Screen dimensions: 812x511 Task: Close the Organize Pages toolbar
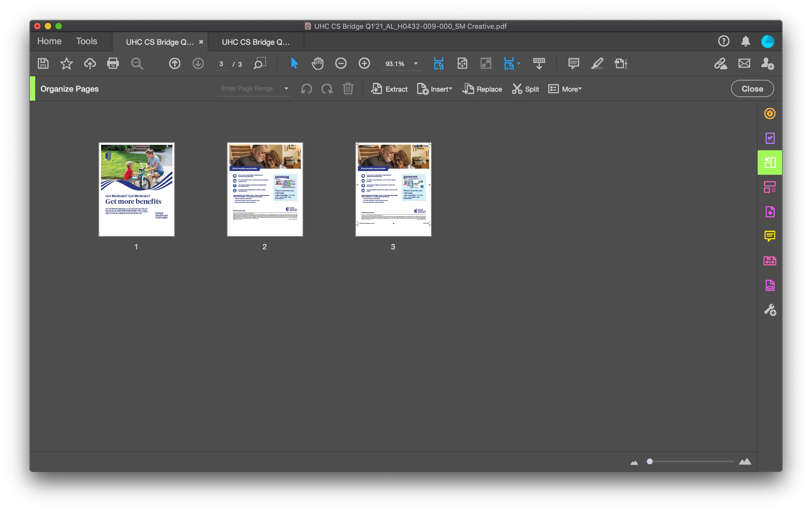pos(752,89)
